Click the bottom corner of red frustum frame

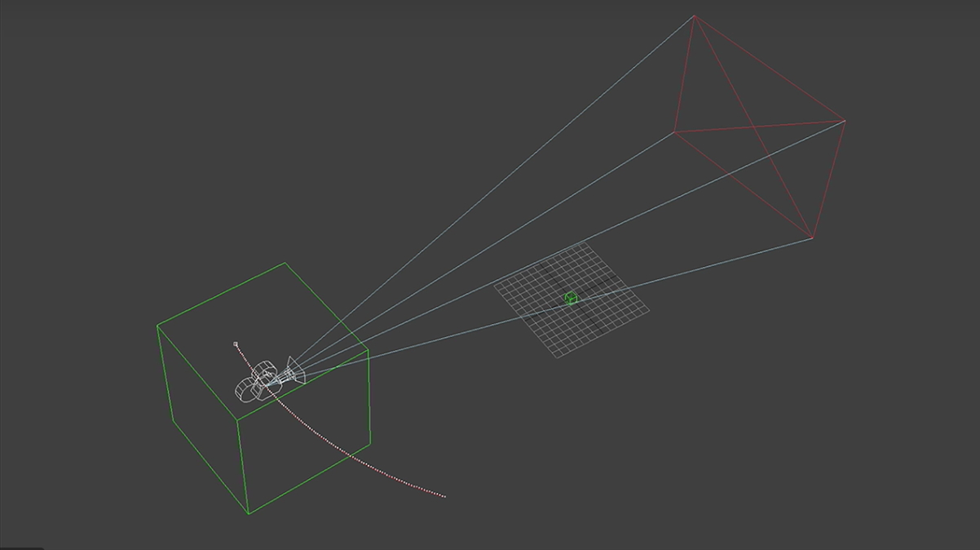point(812,238)
